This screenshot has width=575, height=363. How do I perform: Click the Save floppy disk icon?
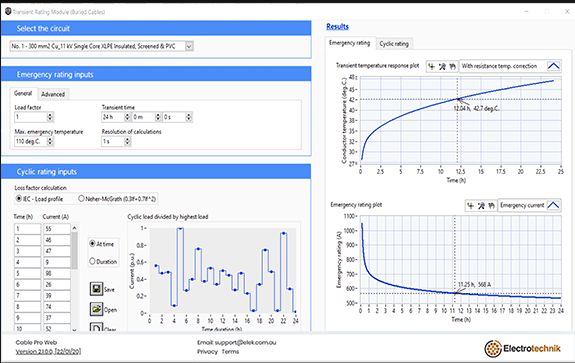96,289
